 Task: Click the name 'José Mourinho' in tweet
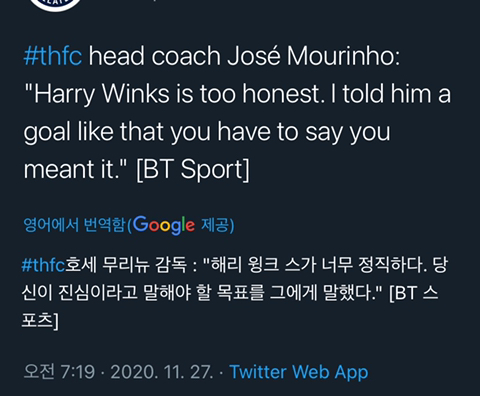tap(313, 56)
